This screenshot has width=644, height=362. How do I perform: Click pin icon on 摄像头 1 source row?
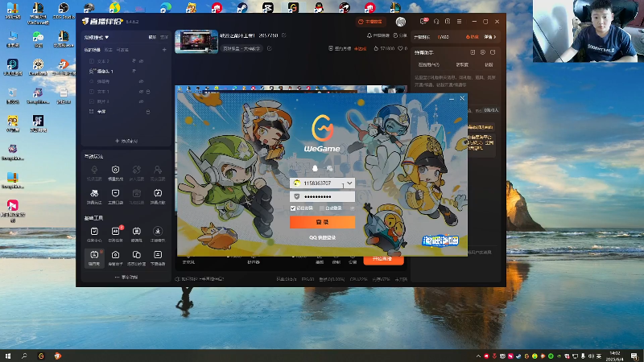point(134,71)
